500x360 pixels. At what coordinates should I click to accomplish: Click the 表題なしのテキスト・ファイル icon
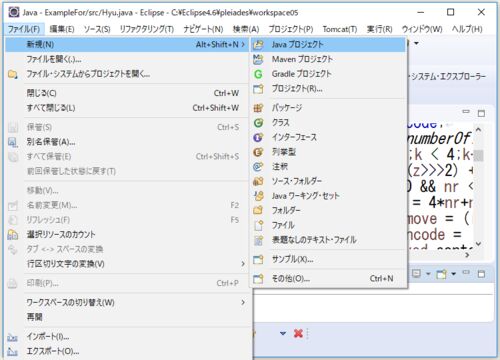258,240
